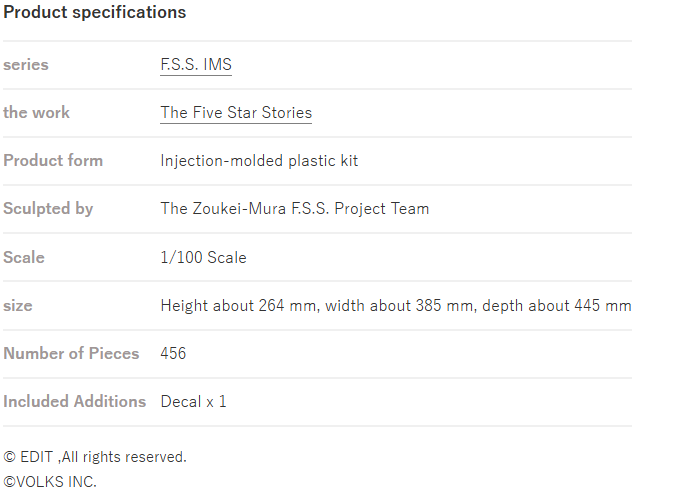Click the '©VOLKS INC.' copyright text
The height and width of the screenshot is (493, 688).
click(x=50, y=482)
